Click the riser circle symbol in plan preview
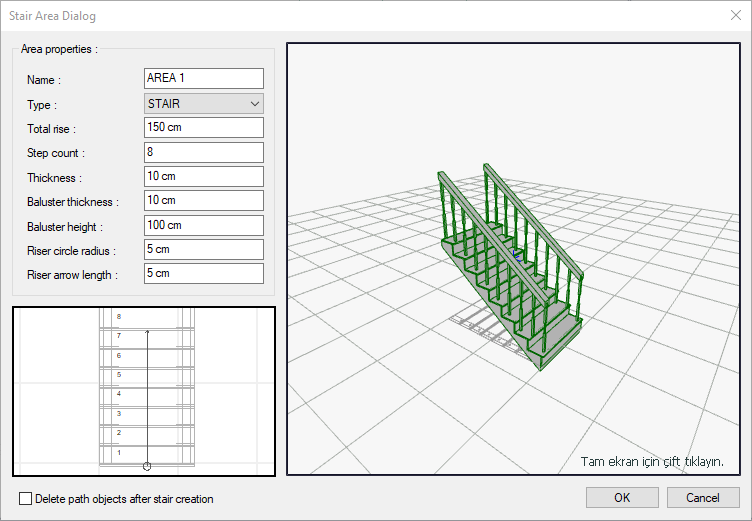 click(147, 465)
